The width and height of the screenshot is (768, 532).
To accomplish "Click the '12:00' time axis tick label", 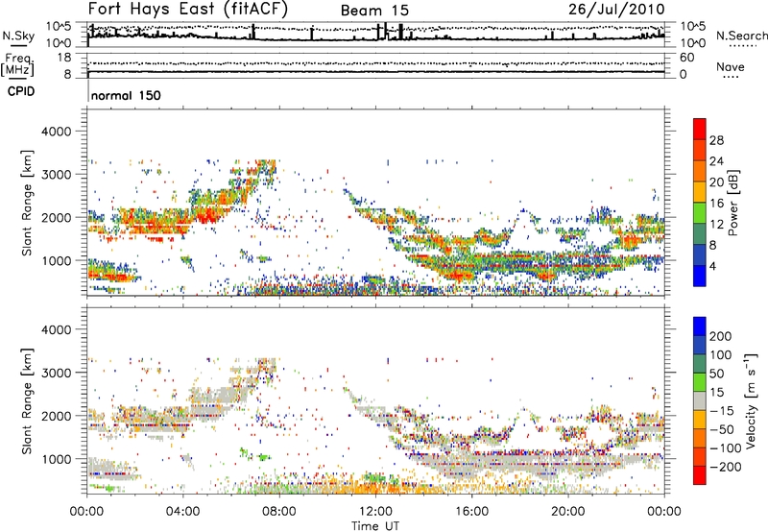I will 375,512.
